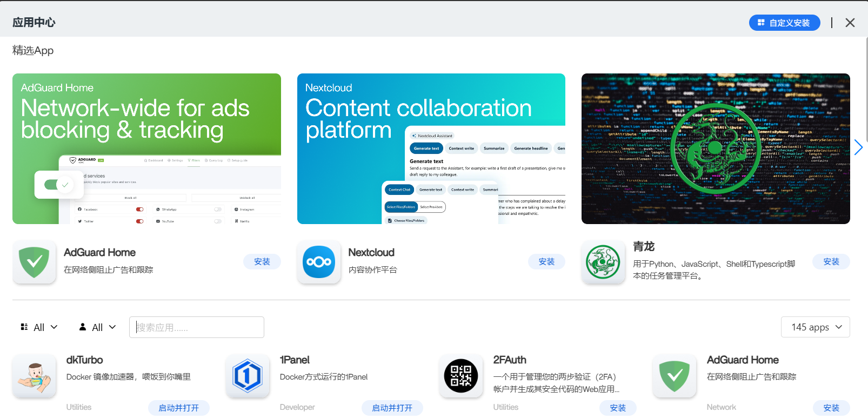Click the Utilities tag under 2FAuth
The height and width of the screenshot is (419, 868).
(x=506, y=407)
